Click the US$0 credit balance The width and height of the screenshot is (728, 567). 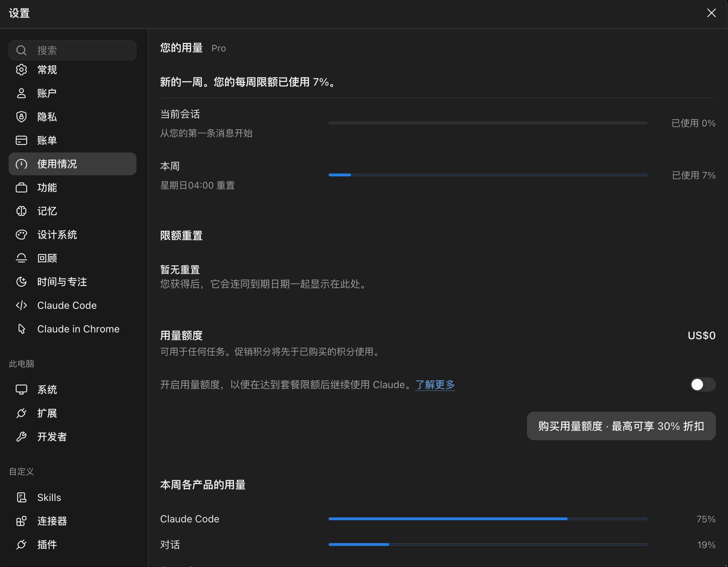point(702,336)
